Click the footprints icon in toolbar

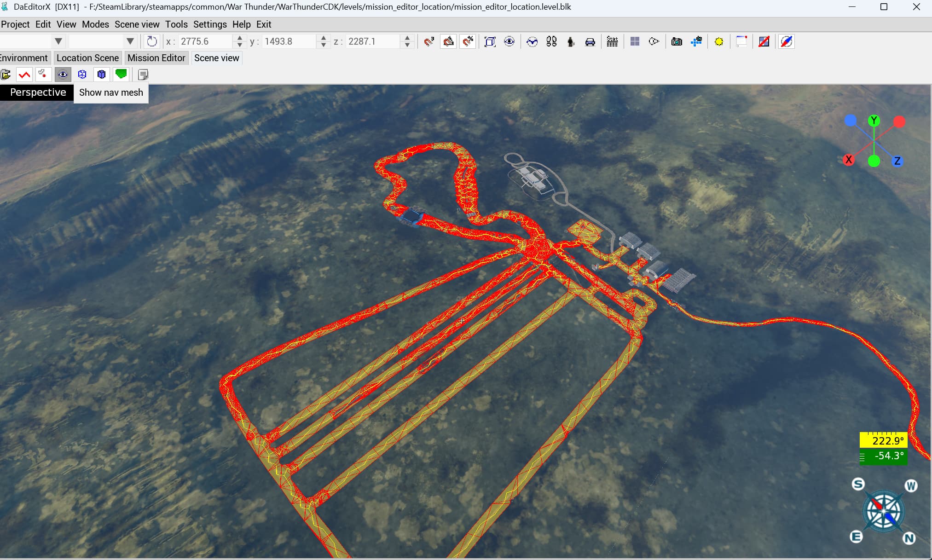551,42
